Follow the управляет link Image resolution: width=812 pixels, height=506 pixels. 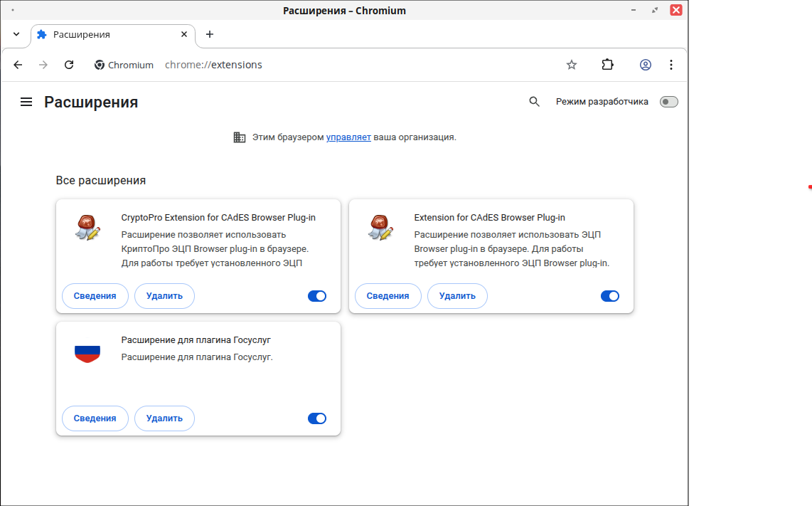348,137
